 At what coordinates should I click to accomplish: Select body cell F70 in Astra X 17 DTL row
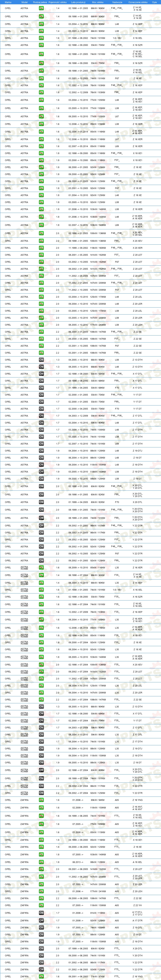coord(117,388)
